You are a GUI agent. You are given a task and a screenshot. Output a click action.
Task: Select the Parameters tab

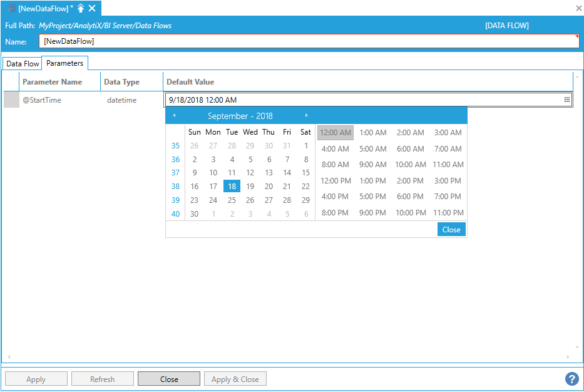(x=64, y=63)
